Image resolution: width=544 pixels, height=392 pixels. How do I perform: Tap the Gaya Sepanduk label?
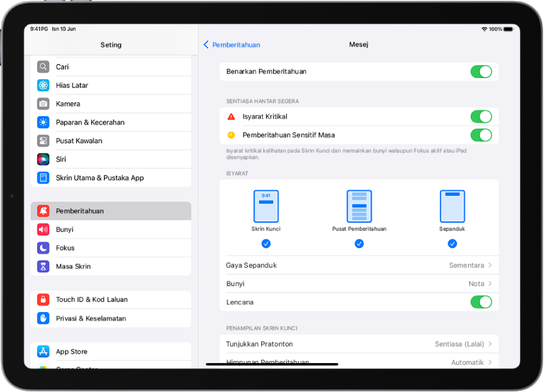click(x=251, y=265)
